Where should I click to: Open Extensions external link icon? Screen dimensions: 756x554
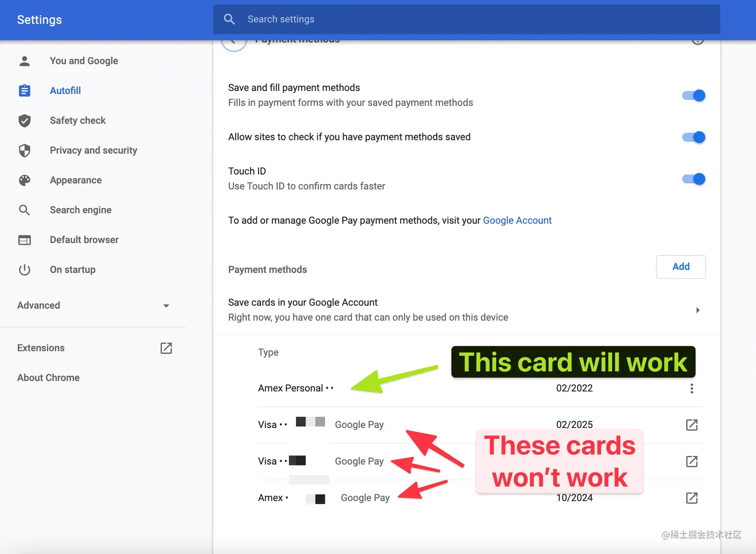click(166, 348)
